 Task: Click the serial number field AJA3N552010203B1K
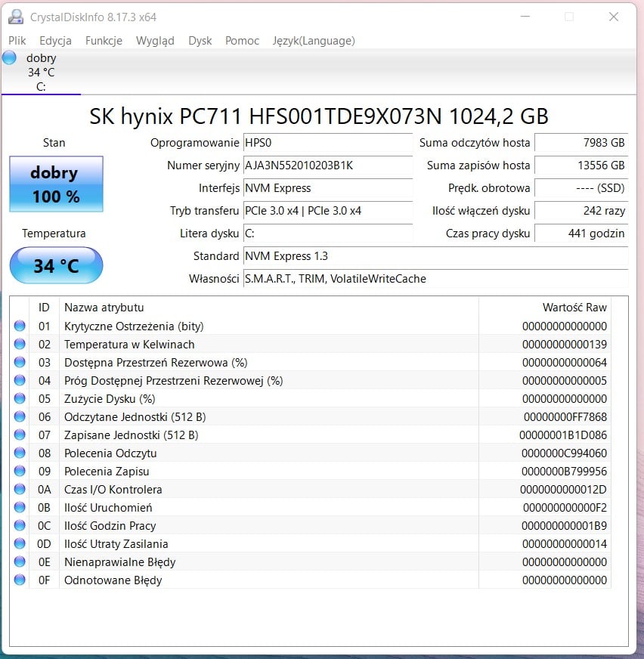tap(328, 166)
